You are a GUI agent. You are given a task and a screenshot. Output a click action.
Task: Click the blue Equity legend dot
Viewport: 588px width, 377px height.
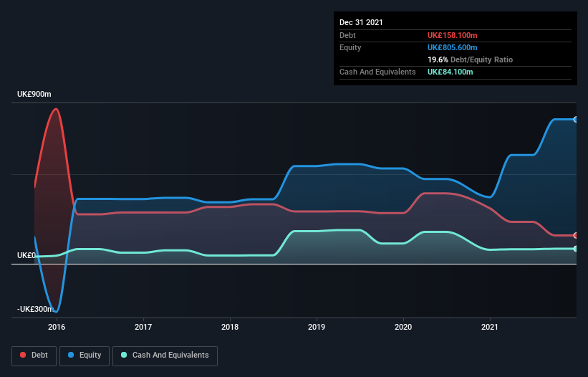point(71,355)
